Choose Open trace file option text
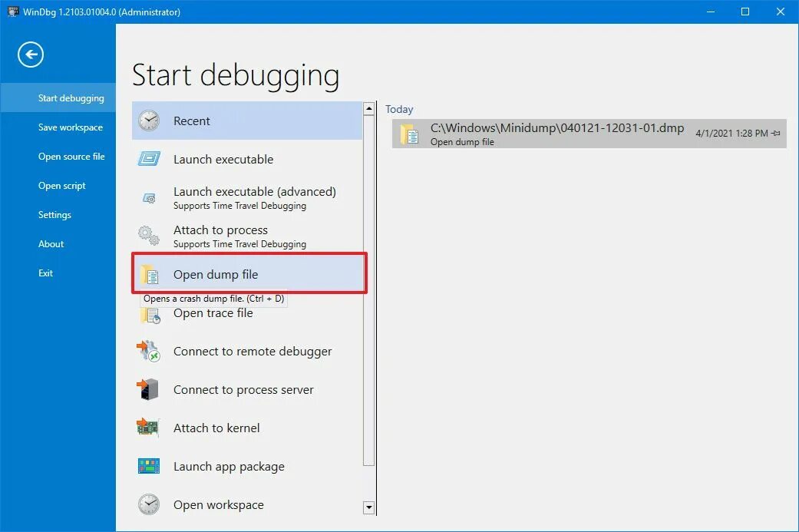The width and height of the screenshot is (799, 532). coord(213,313)
